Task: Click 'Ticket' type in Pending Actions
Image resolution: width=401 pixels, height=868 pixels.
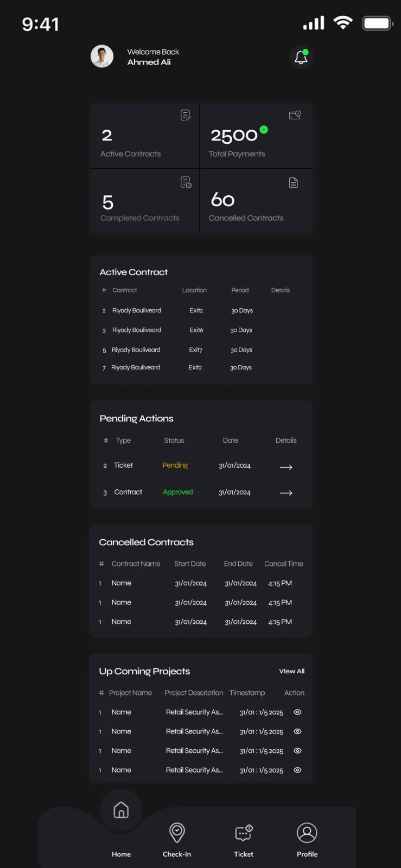Action: coord(123,465)
